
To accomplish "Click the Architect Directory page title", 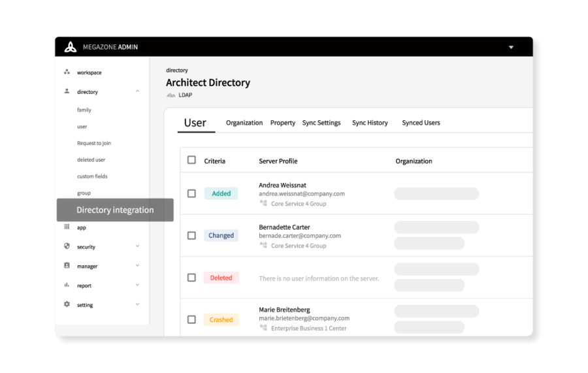I will (x=208, y=82).
